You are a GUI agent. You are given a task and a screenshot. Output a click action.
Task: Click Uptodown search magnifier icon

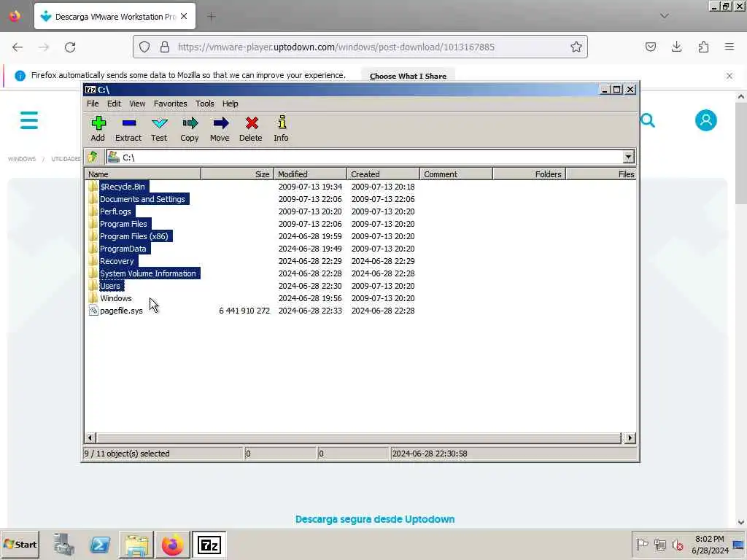tap(648, 120)
